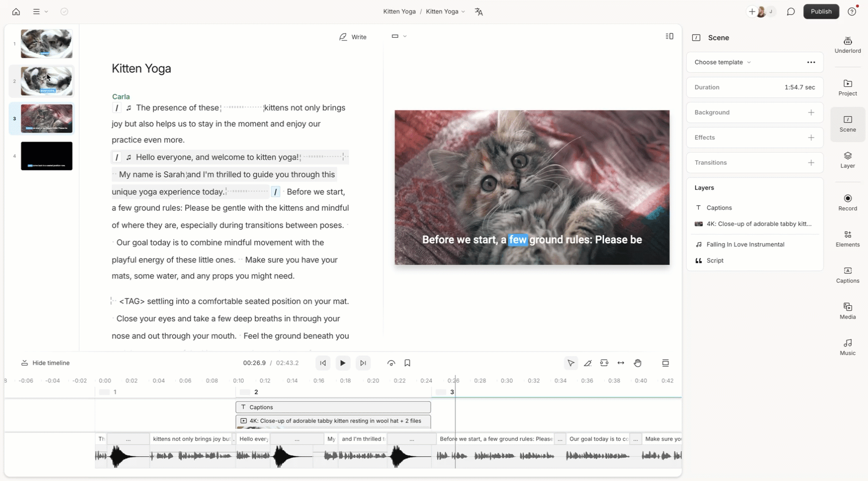Click scene slash marker before 'The presence'
Viewport: 868px width, 481px height.
point(117,108)
